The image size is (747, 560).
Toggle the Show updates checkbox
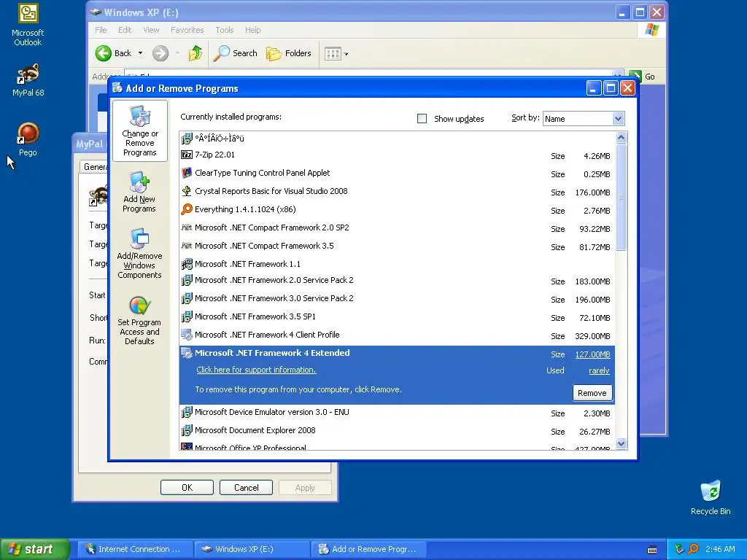tap(422, 119)
